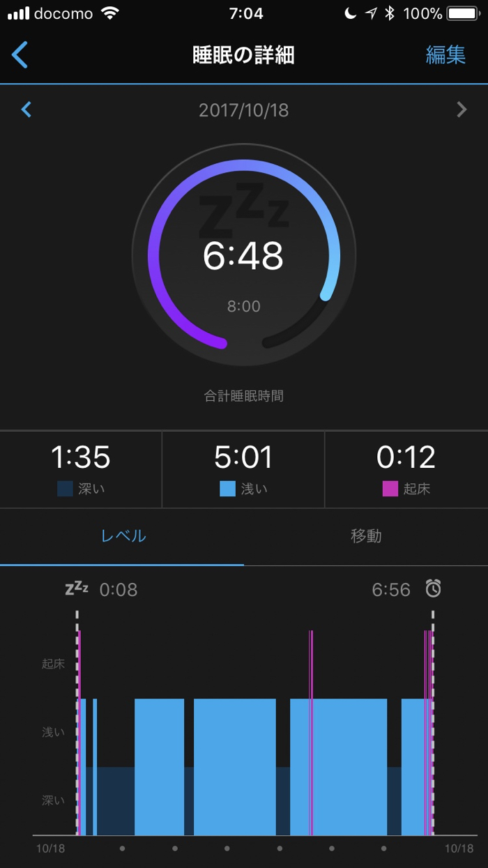Tap the 2017/10/18 date label

coord(243,110)
